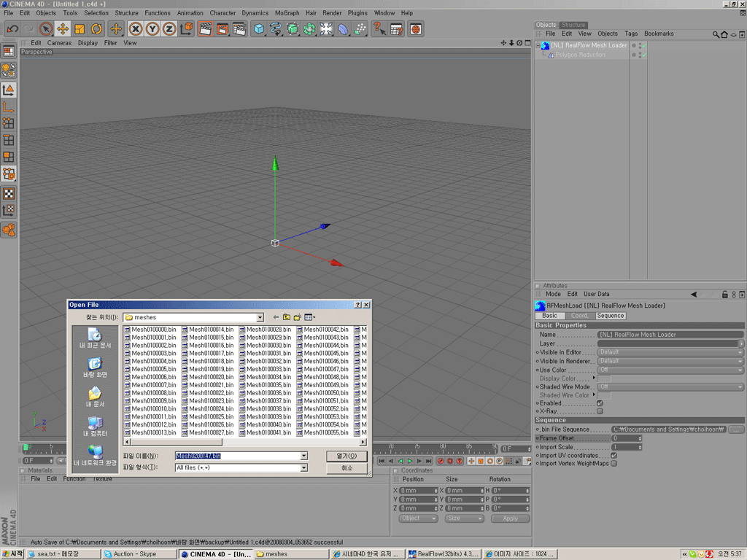
Task: Switch to the Coord. tab in Attributes
Action: [x=580, y=316]
